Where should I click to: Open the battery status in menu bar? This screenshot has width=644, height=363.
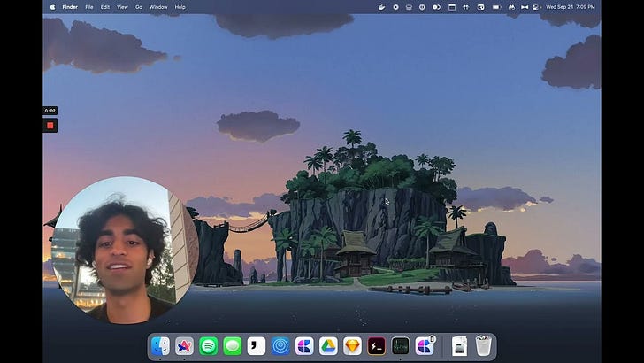496,7
